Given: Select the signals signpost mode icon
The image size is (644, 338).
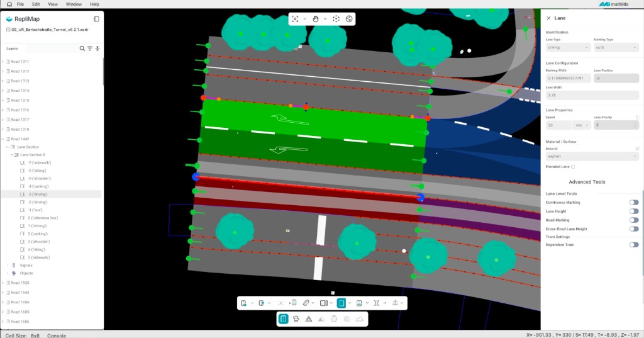Looking at the screenshot, I should coord(296,318).
